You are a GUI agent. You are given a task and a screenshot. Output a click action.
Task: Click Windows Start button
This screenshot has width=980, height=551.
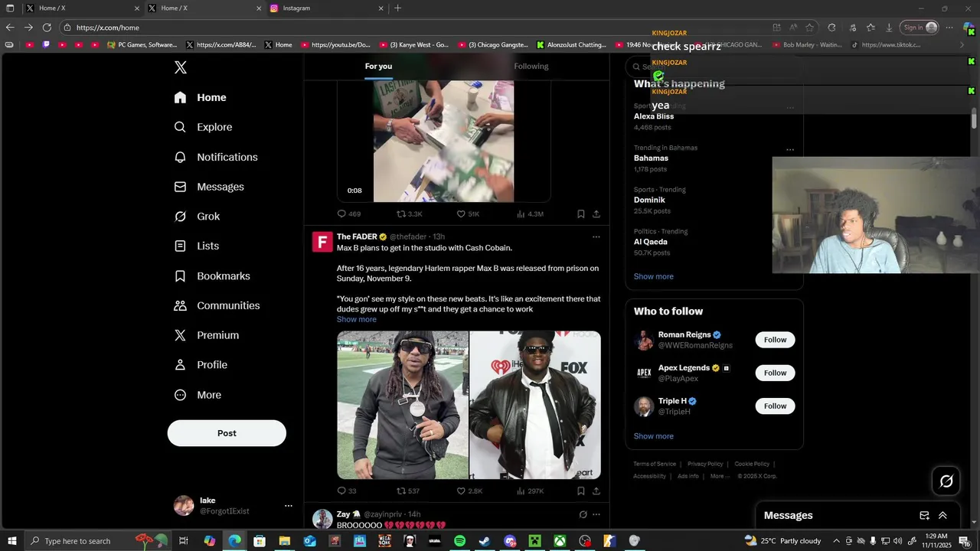[11, 541]
